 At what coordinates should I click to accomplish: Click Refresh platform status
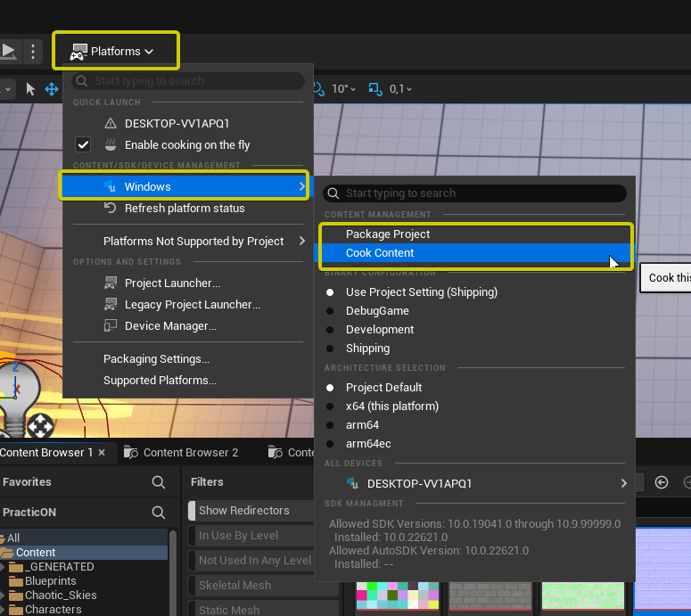pos(184,209)
